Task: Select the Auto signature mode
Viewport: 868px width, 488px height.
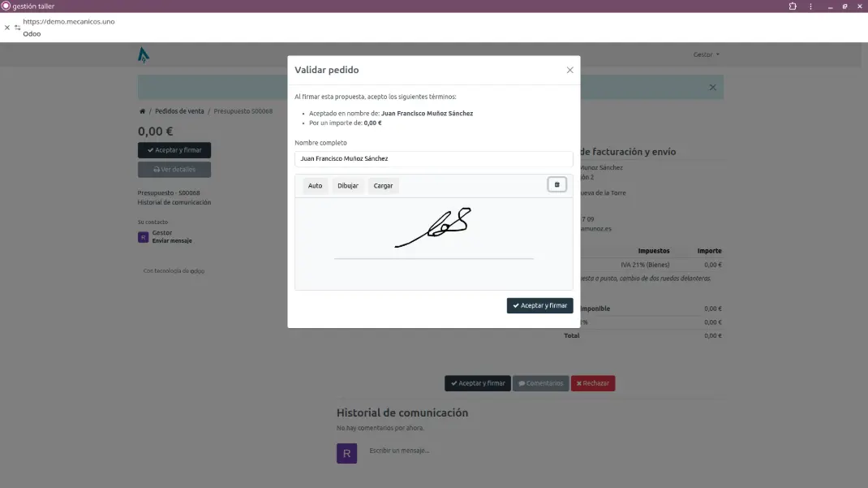Action: 315,185
